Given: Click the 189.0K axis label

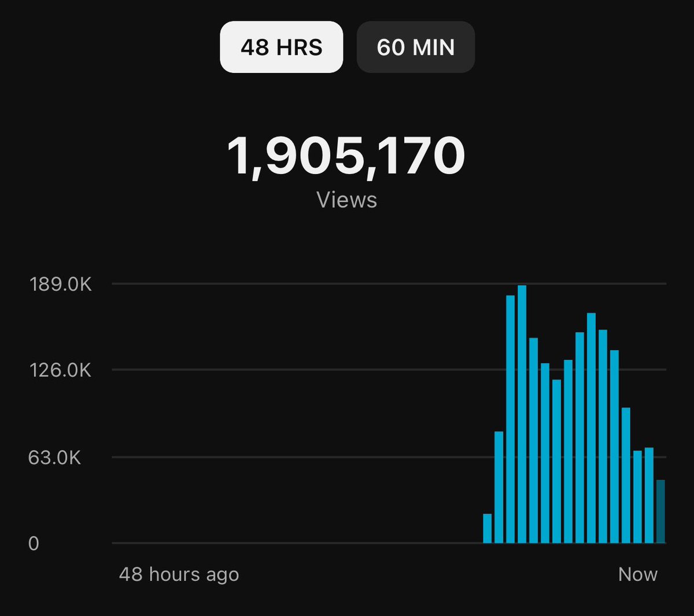Looking at the screenshot, I should pyautogui.click(x=60, y=285).
